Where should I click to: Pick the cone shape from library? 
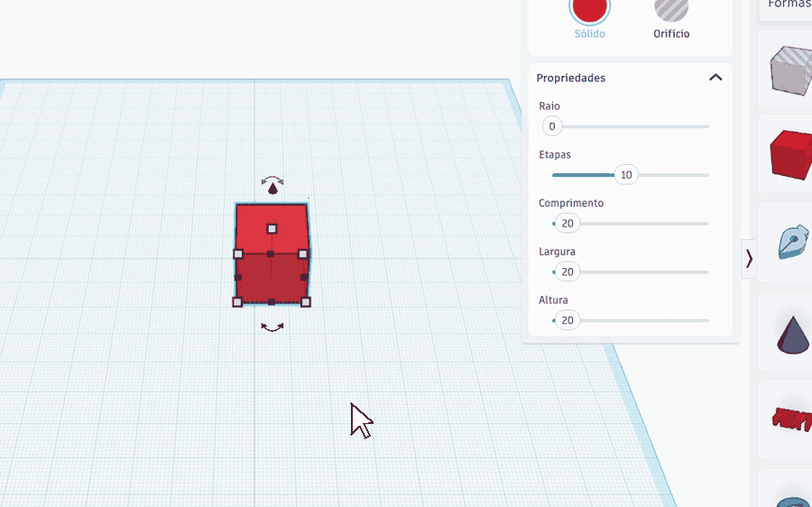[x=793, y=335]
